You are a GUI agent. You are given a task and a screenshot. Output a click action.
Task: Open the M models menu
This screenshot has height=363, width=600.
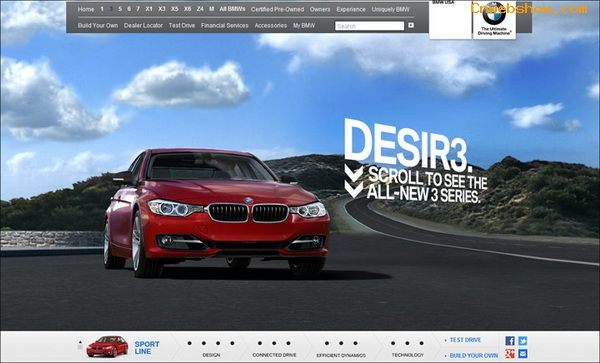(x=212, y=9)
